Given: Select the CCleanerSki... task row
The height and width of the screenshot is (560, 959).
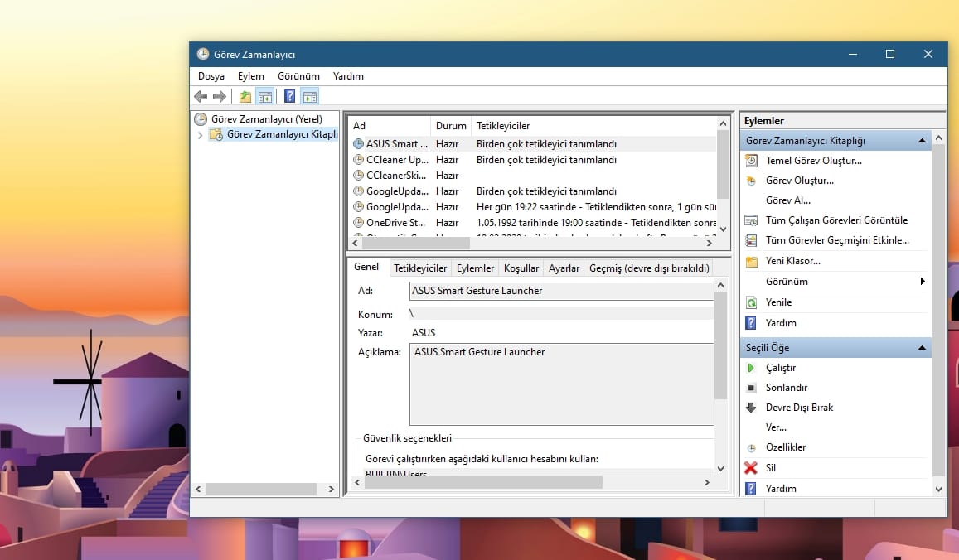Looking at the screenshot, I should pyautogui.click(x=533, y=176).
